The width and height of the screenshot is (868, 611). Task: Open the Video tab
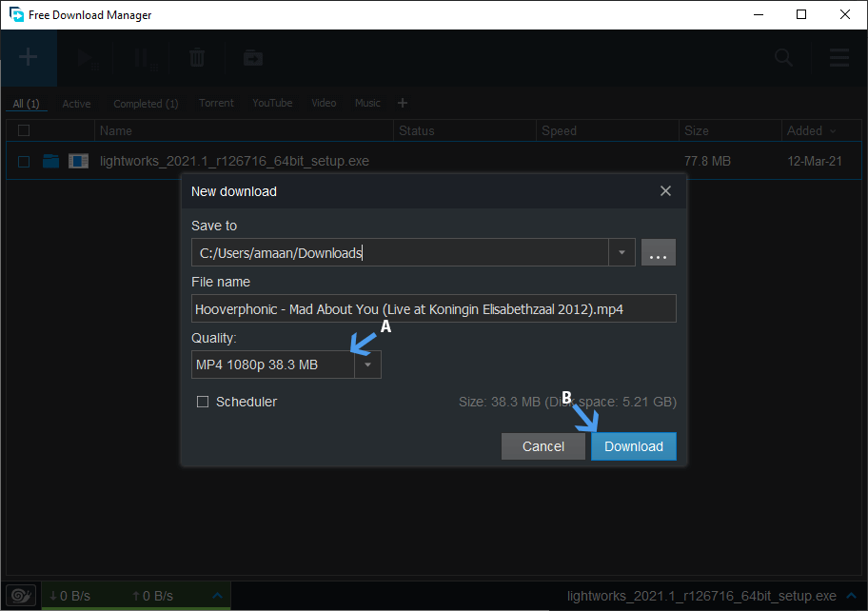[324, 103]
